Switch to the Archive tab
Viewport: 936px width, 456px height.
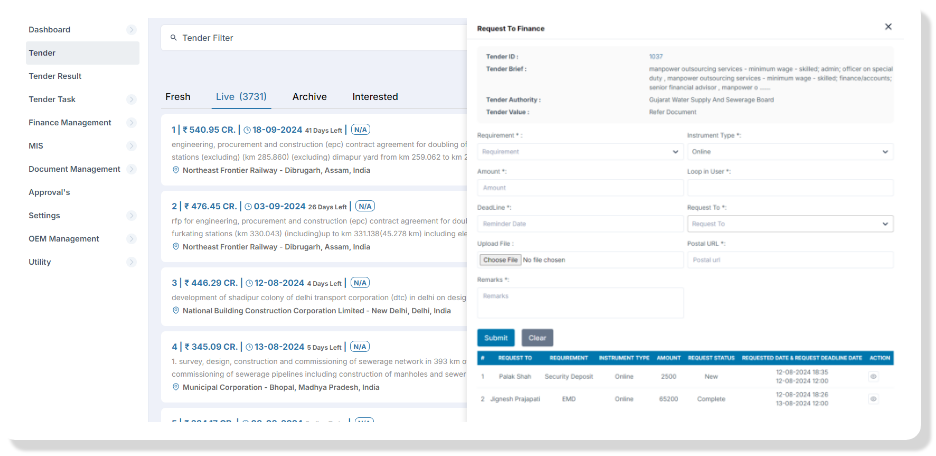[309, 97]
